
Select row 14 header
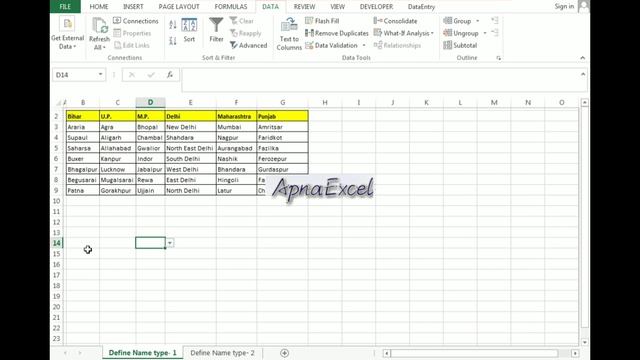(56, 243)
